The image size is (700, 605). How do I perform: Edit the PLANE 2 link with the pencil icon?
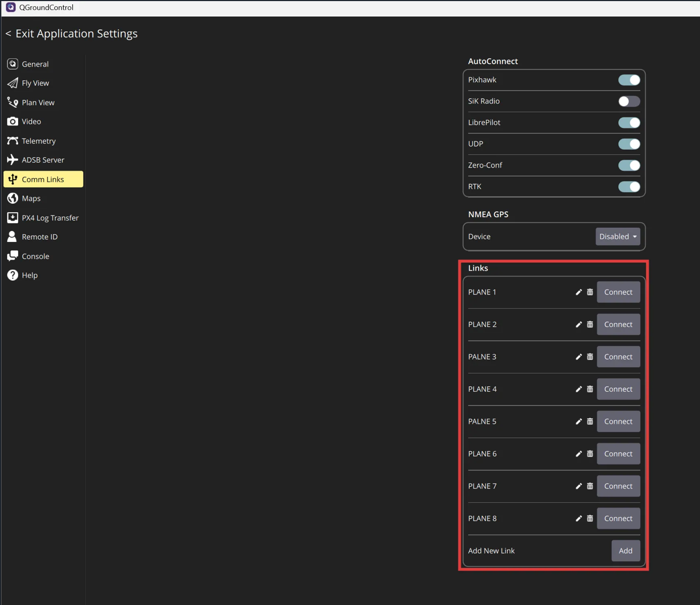click(x=579, y=324)
